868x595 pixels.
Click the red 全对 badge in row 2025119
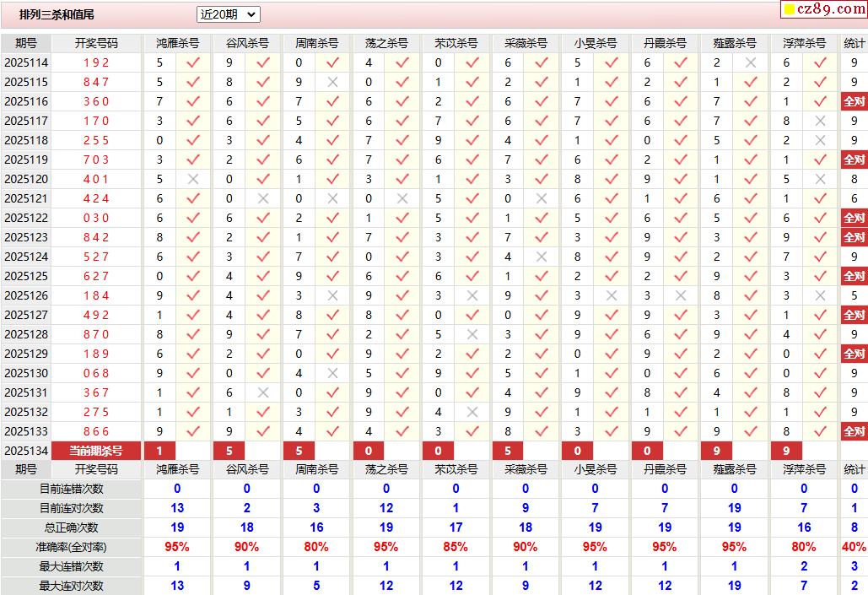855,160
